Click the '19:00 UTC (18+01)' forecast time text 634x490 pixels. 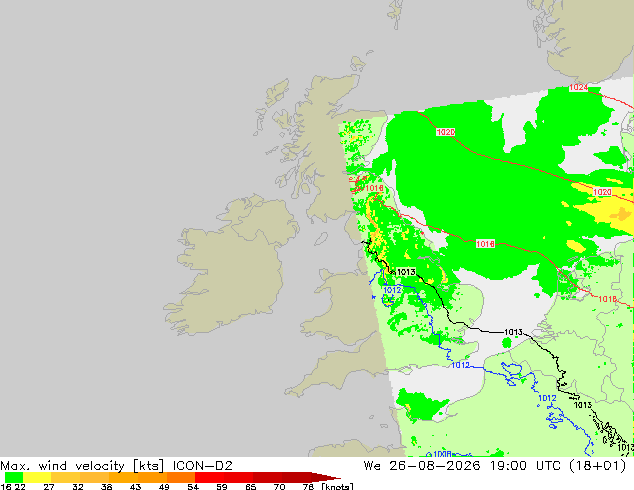pos(558,466)
